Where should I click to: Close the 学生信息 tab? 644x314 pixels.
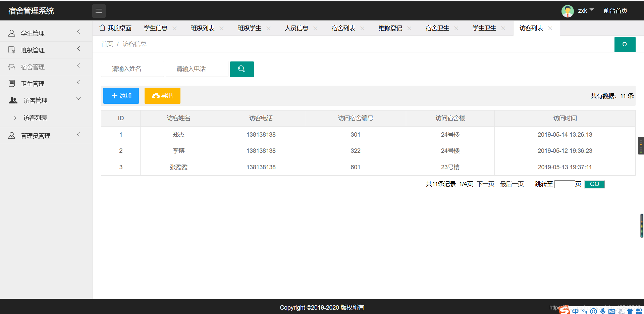(175, 28)
